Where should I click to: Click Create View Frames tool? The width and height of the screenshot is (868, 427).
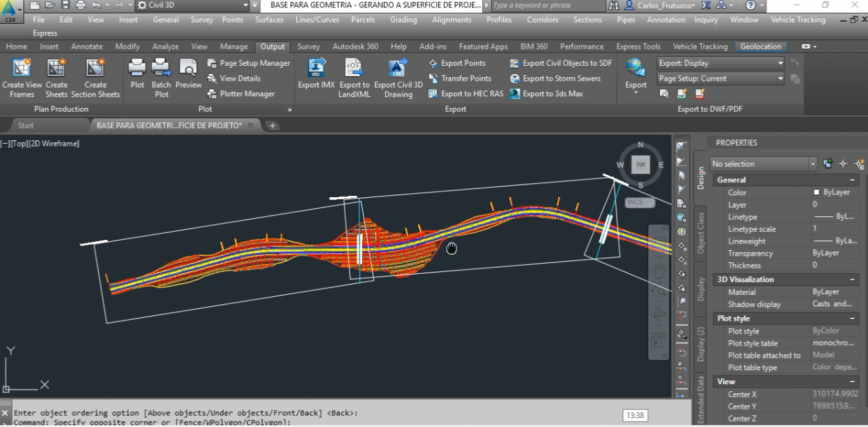point(22,79)
